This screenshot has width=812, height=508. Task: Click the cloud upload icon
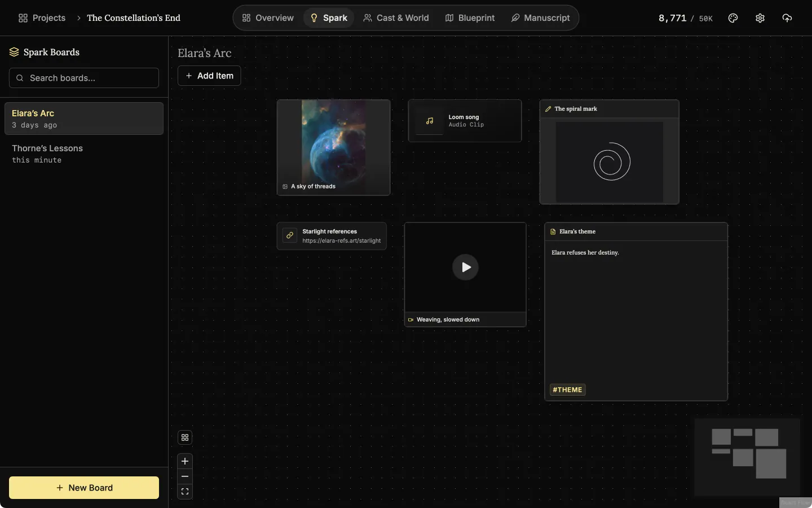point(787,18)
